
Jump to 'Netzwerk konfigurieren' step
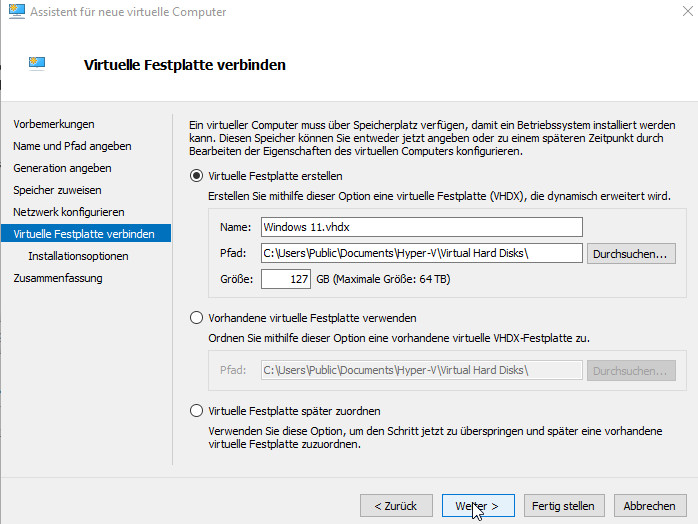(x=68, y=212)
